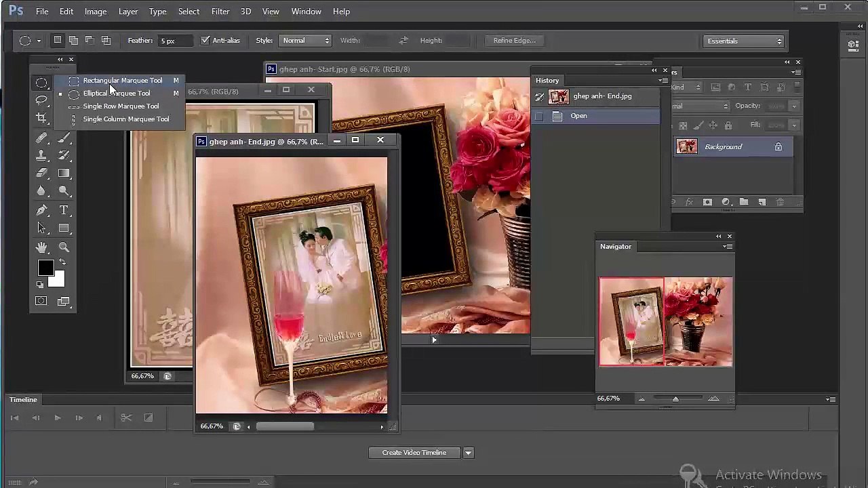The width and height of the screenshot is (868, 488).
Task: Select the Lasso tool
Action: (41, 100)
